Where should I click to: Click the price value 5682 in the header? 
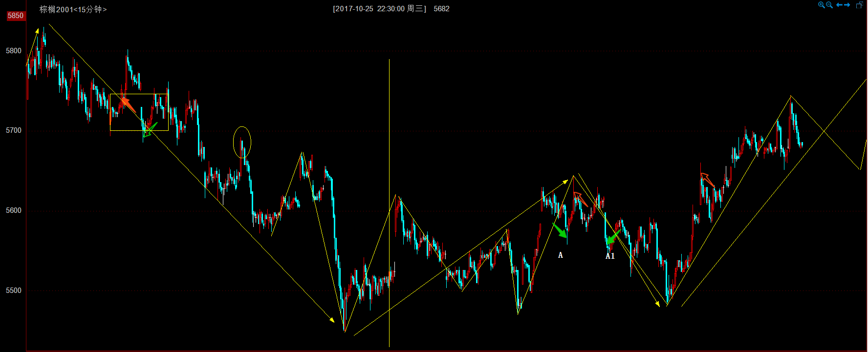(x=441, y=9)
